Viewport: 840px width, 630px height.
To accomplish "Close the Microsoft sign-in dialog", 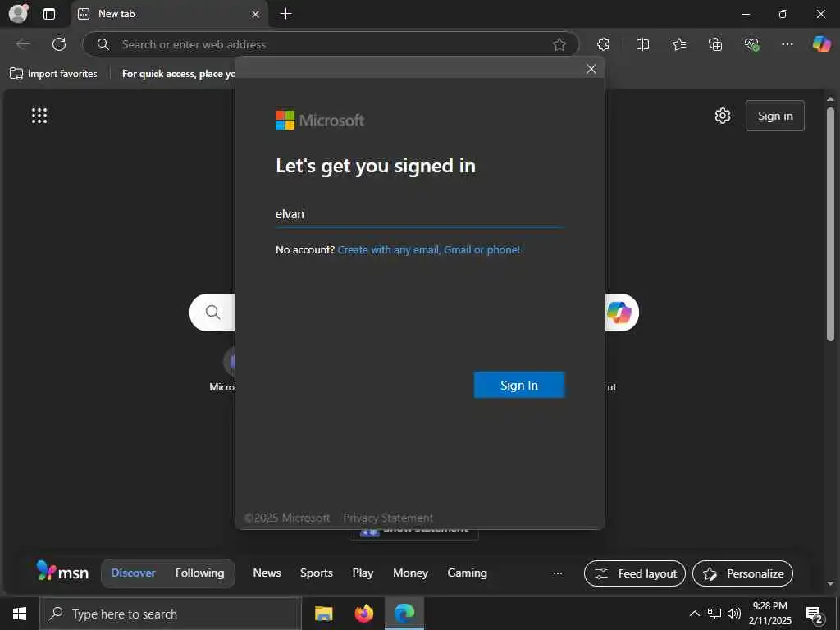I will click(591, 69).
